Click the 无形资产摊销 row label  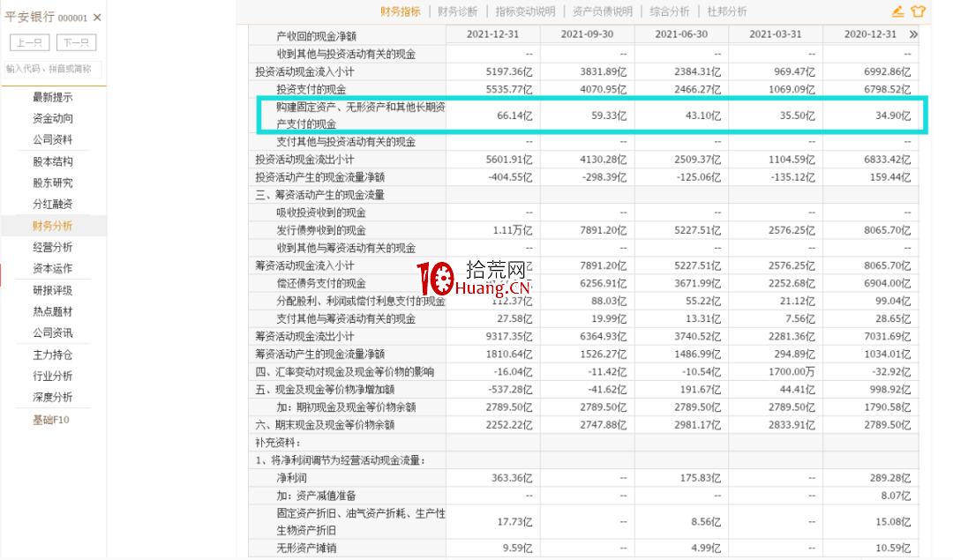[x=306, y=549]
